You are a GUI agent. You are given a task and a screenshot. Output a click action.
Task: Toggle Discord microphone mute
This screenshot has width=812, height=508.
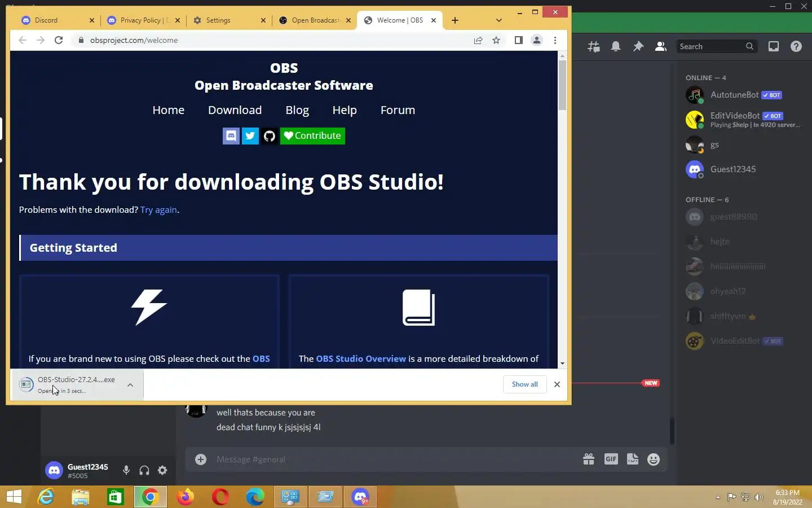click(x=126, y=470)
